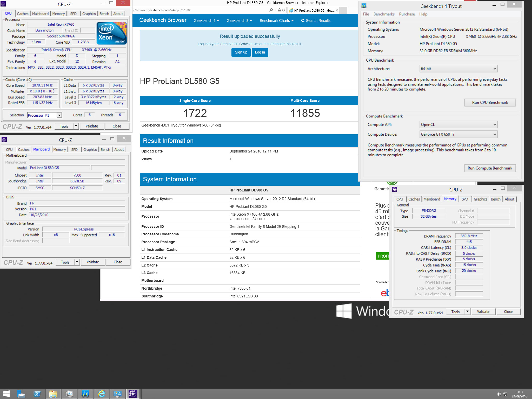Open Server Manager from the taskbar

21,394
